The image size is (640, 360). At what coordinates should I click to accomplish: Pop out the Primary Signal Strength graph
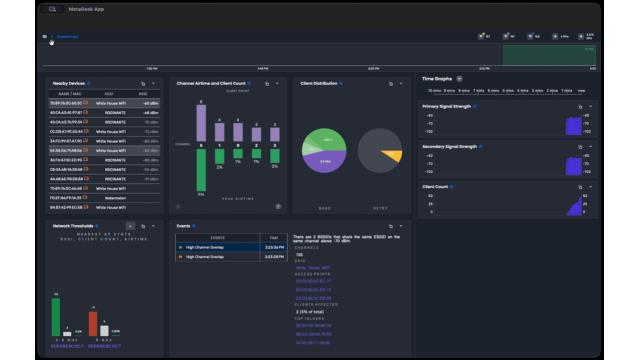[x=580, y=107]
